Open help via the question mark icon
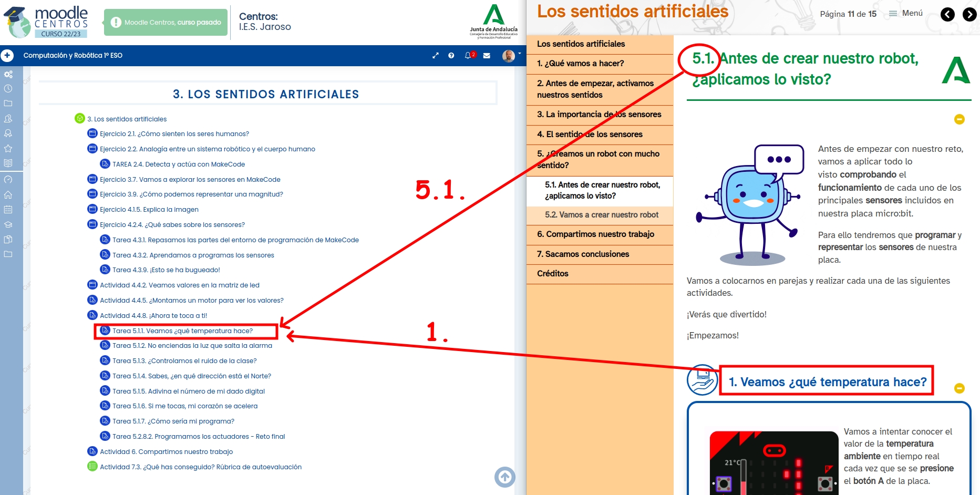The image size is (980, 495). pyautogui.click(x=451, y=55)
